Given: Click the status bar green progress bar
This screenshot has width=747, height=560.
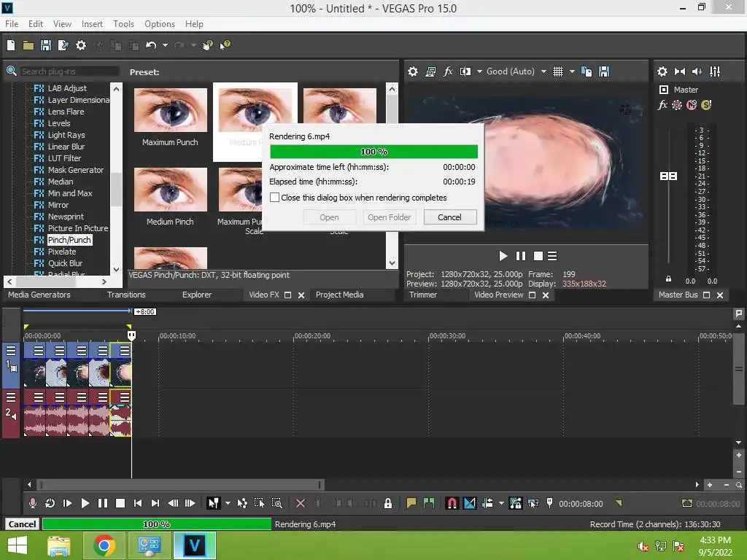Looking at the screenshot, I should point(157,524).
